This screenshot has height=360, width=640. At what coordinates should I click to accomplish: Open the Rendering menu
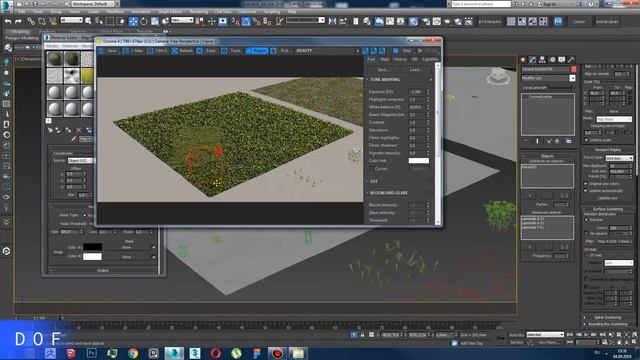[x=199, y=12]
